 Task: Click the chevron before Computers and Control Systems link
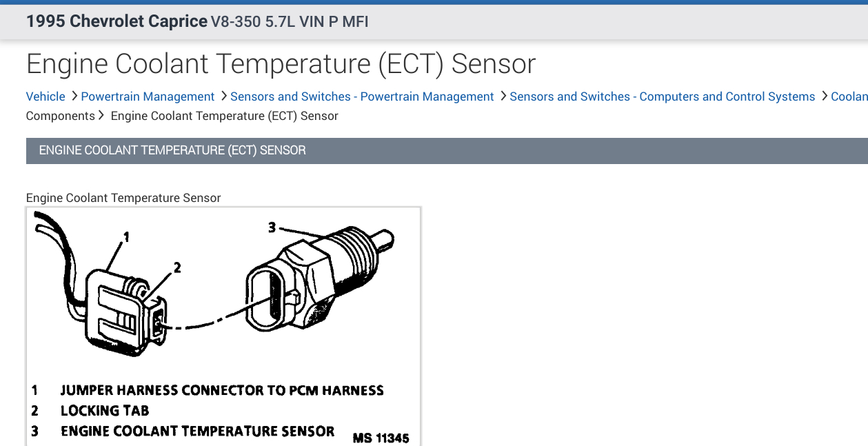(x=503, y=97)
